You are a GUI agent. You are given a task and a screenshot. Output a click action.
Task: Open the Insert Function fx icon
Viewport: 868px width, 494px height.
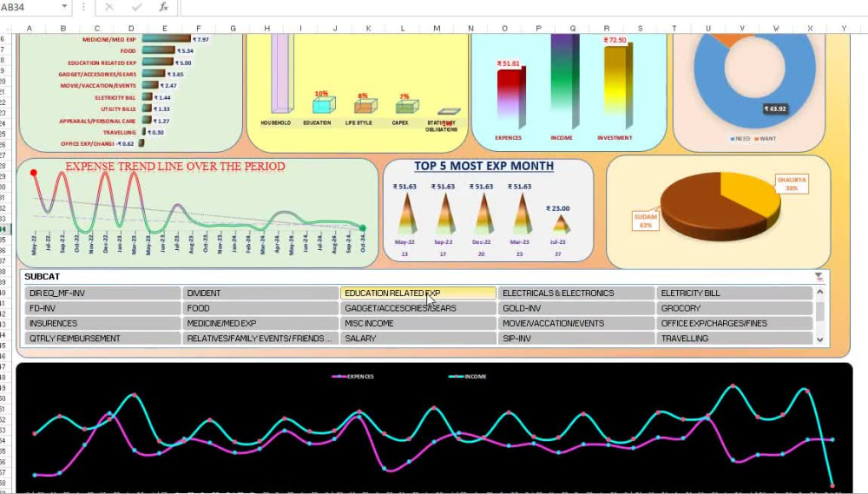point(163,7)
